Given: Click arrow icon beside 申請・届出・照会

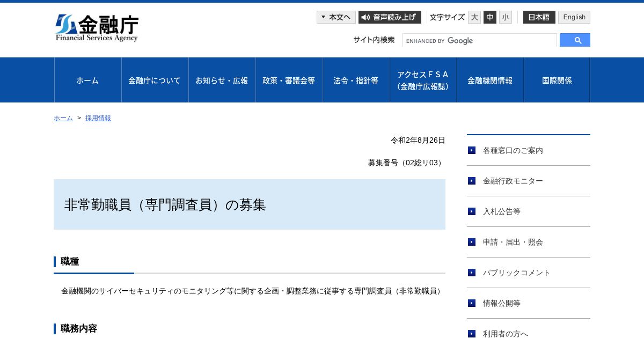Looking at the screenshot, I should 472,242.
